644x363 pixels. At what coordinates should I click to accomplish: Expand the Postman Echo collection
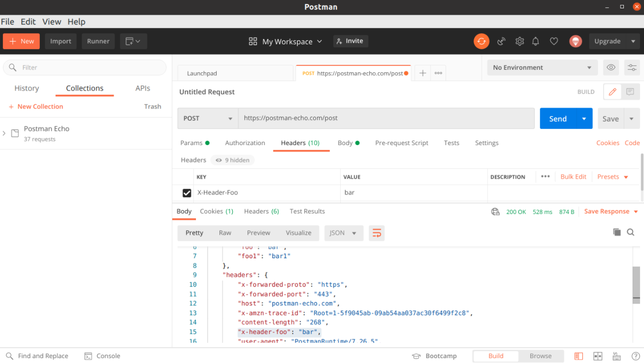(4, 133)
